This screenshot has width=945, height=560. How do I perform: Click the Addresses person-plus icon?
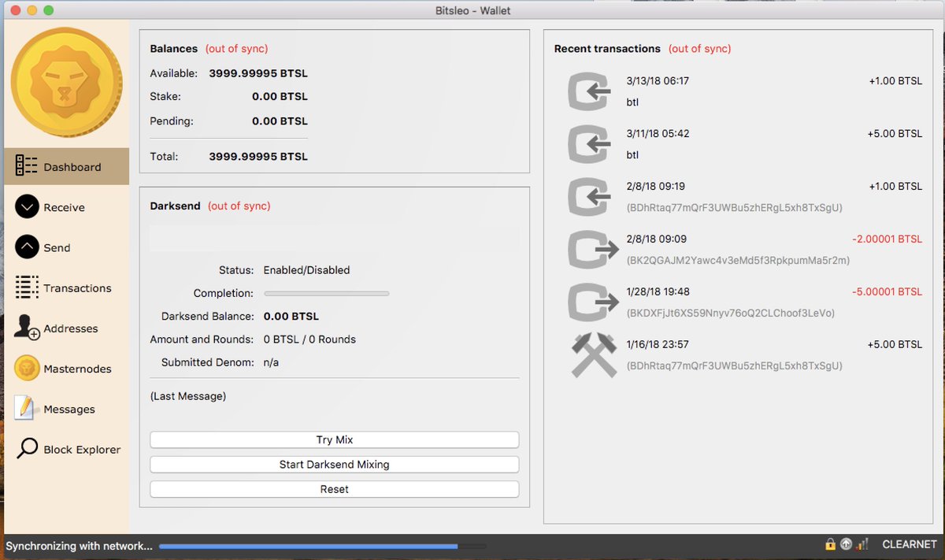pyautogui.click(x=27, y=328)
